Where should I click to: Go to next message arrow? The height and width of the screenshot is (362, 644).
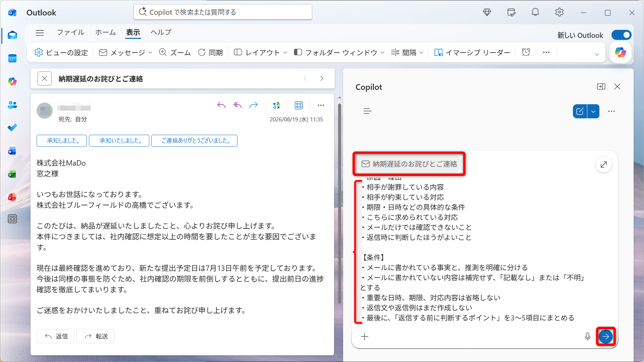coord(322,78)
